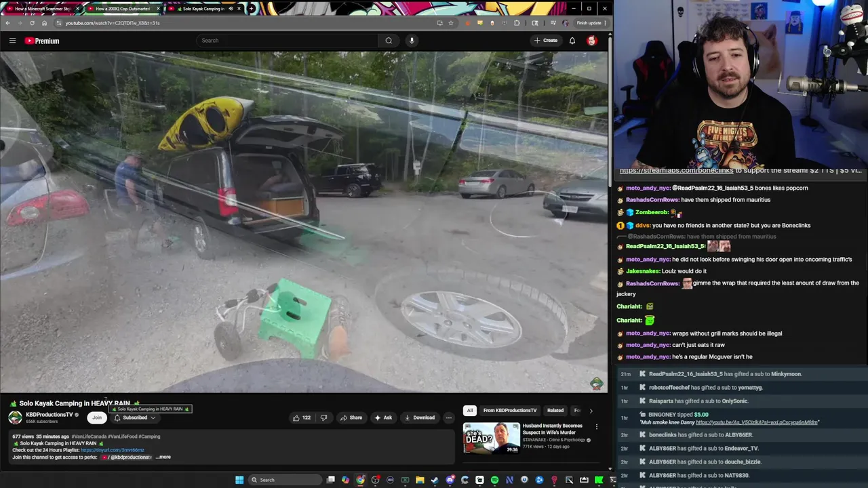This screenshot has height=488, width=868.
Task: Click the video title Solo Kayak Camping in HEAVY RAIN
Action: coord(75,403)
